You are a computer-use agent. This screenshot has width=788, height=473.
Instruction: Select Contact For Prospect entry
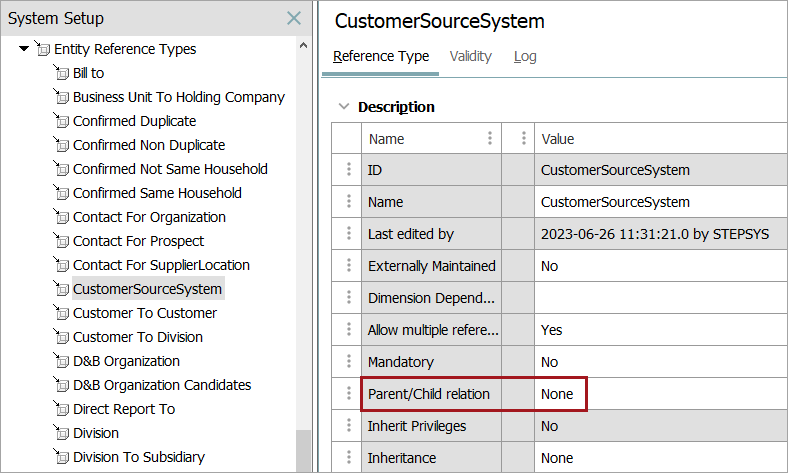pos(138,241)
